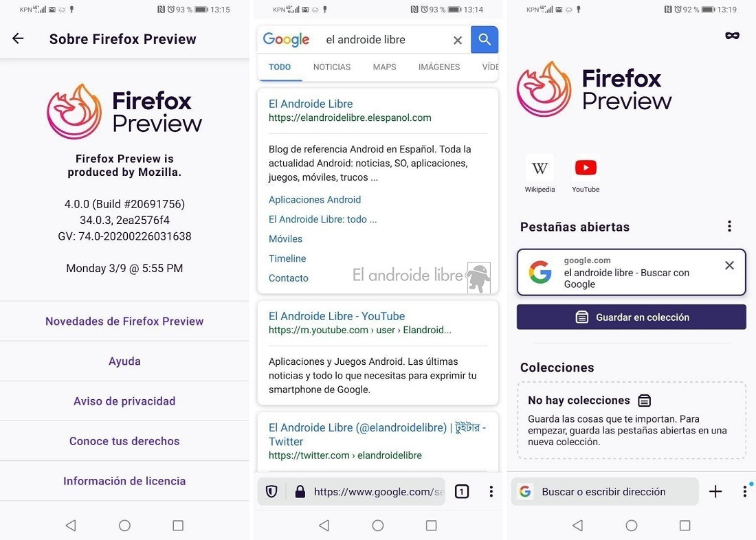This screenshot has width=756, height=540.
Task: Switch to the IMÁGENES search tab
Action: point(438,67)
